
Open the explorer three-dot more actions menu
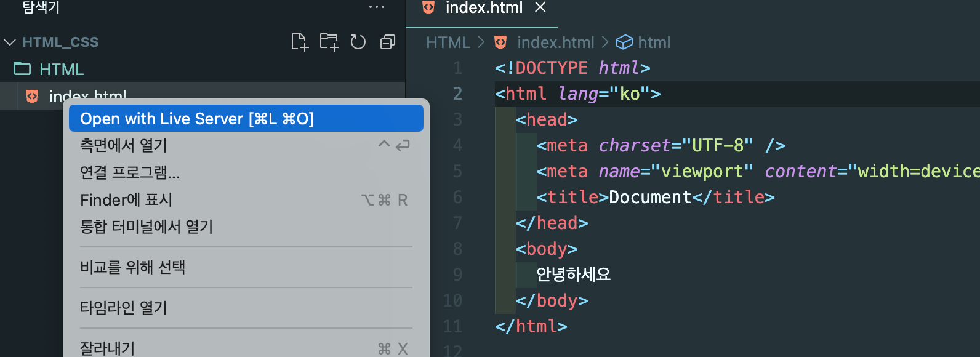[377, 7]
